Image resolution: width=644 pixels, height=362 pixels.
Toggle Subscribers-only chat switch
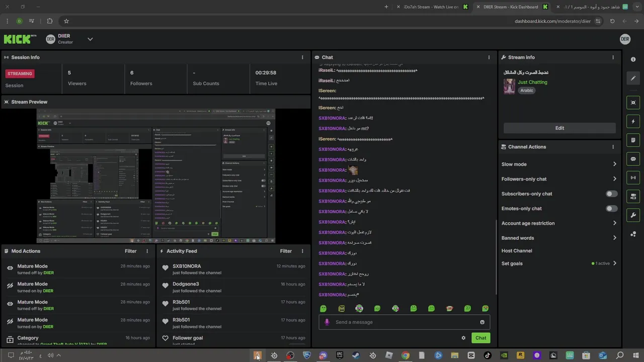611,194
